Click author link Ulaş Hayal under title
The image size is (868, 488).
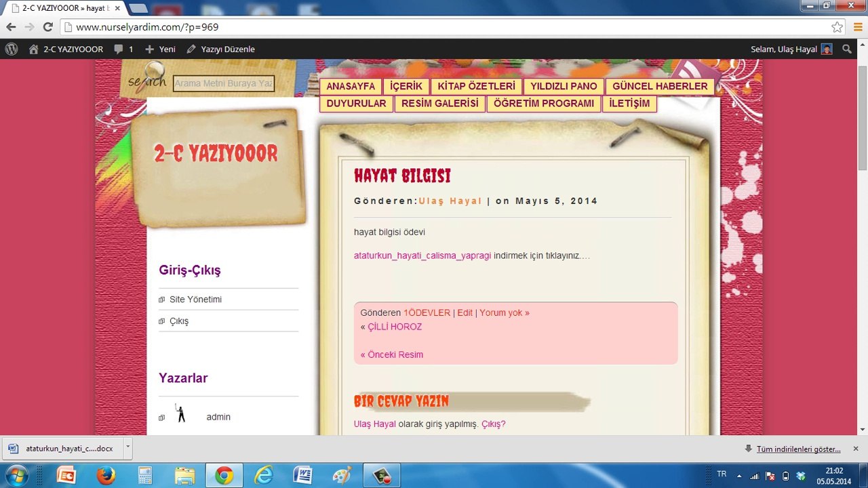450,201
